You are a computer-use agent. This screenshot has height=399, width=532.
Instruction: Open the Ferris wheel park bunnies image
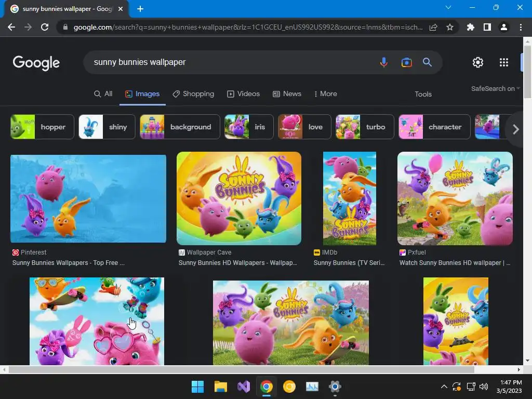tap(291, 323)
